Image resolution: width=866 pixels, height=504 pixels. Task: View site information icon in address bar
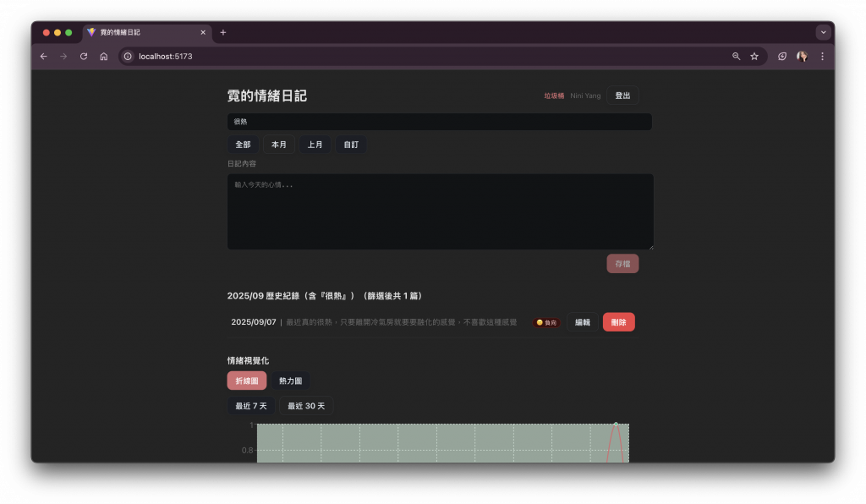click(128, 57)
